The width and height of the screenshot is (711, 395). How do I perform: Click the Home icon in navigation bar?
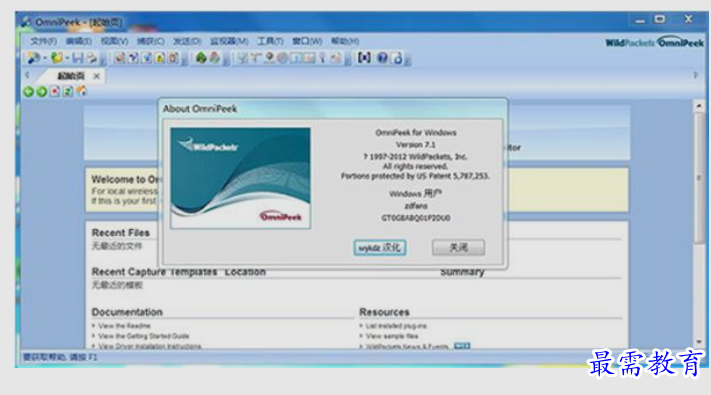(x=81, y=91)
